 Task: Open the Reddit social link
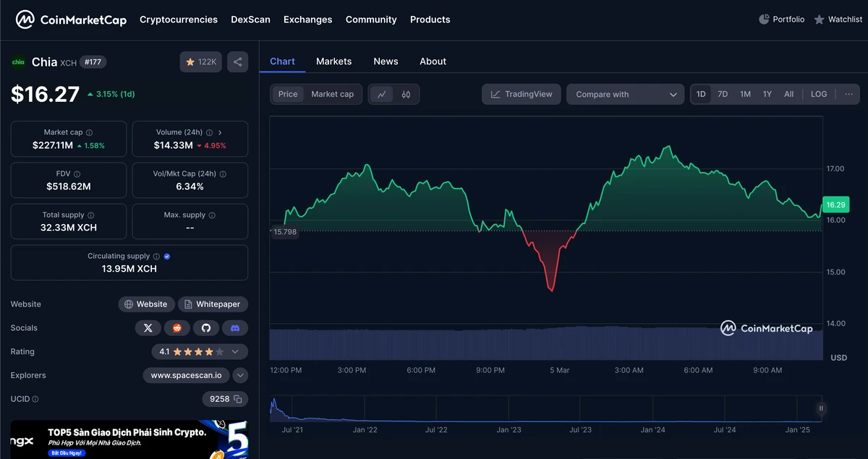(x=177, y=328)
